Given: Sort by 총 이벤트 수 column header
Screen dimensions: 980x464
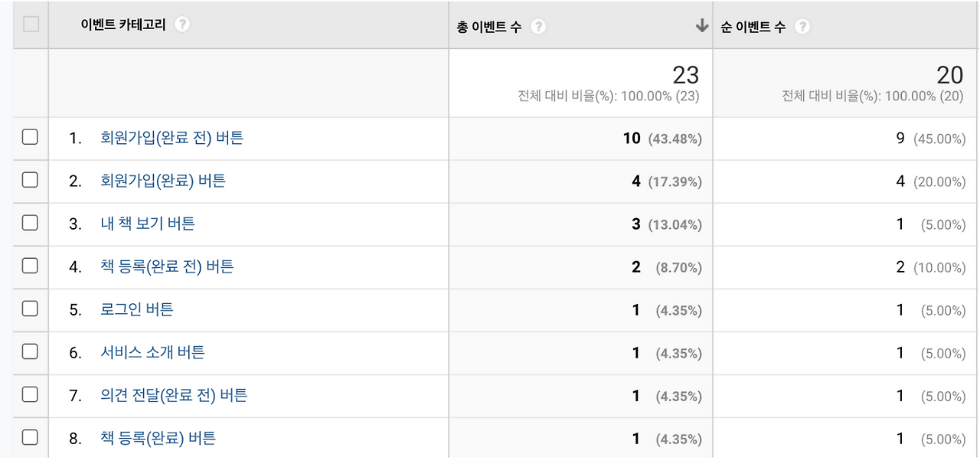Looking at the screenshot, I should pyautogui.click(x=489, y=27).
